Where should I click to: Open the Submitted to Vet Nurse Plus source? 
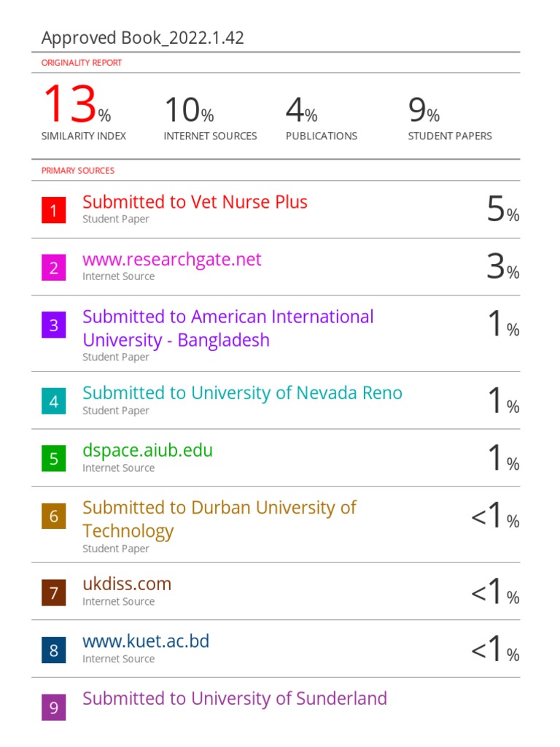[195, 202]
